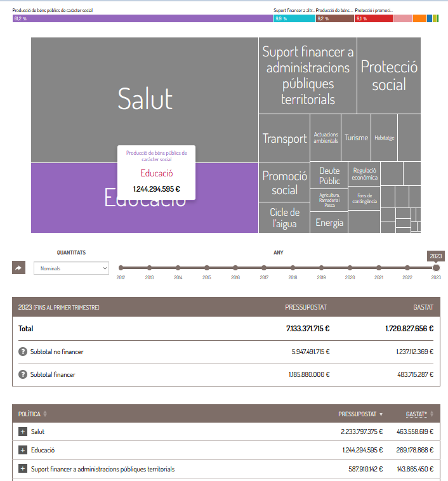The image size is (448, 481).
Task: Select Actuacions ambientals treemap block
Action: 326,138
